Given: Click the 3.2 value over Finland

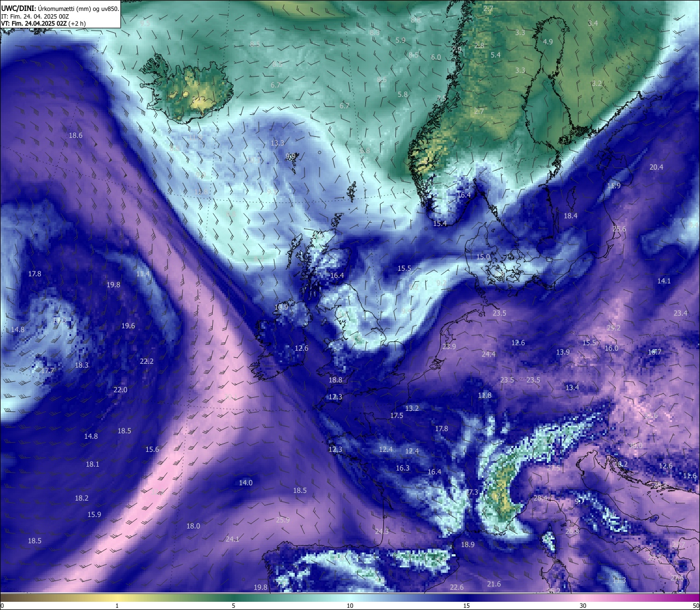Looking at the screenshot, I should coord(597,83).
